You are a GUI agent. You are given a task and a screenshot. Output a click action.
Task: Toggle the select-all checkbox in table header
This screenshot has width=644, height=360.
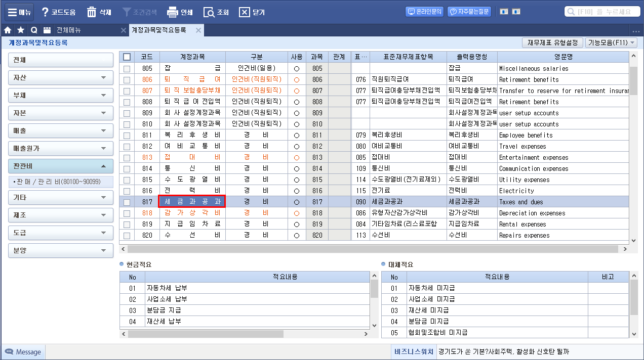point(127,57)
